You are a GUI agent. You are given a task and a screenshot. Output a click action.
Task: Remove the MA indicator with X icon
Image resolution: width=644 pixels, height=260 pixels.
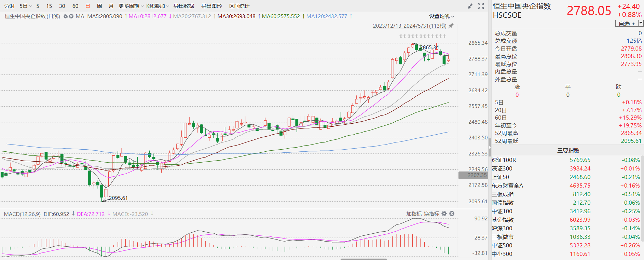[71, 16]
